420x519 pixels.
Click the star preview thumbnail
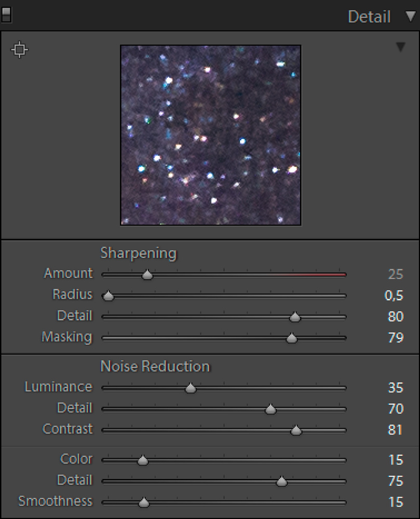(x=210, y=135)
